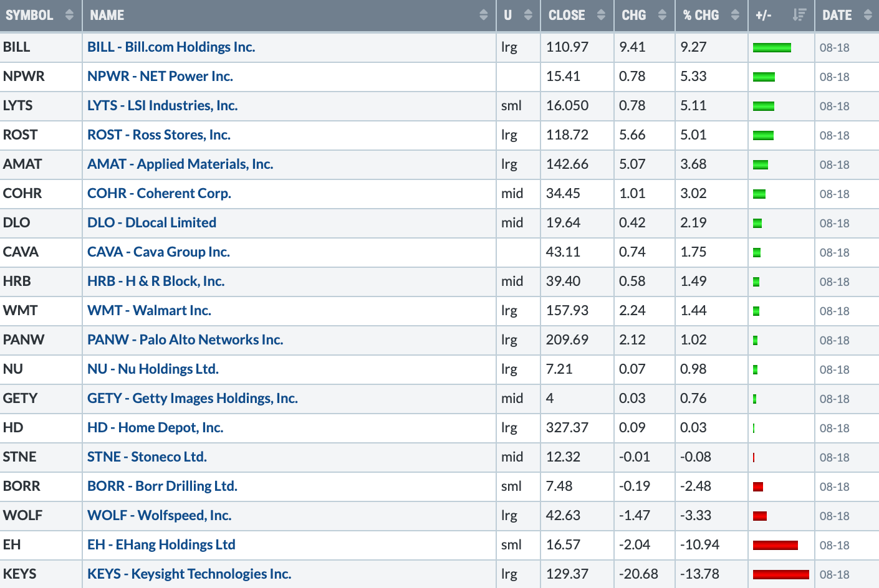Open STNE - Stoneco Ltd. link
The image size is (879, 588).
point(147,457)
